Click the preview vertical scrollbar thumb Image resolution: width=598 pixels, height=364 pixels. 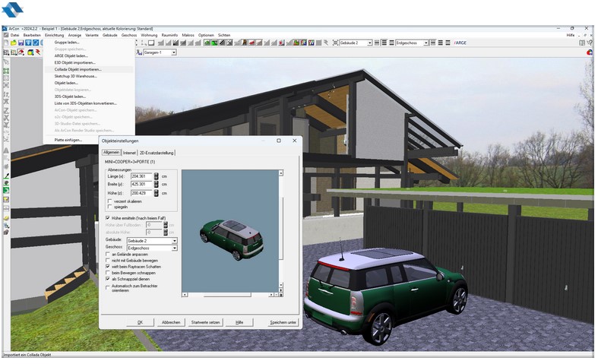[x=281, y=228]
